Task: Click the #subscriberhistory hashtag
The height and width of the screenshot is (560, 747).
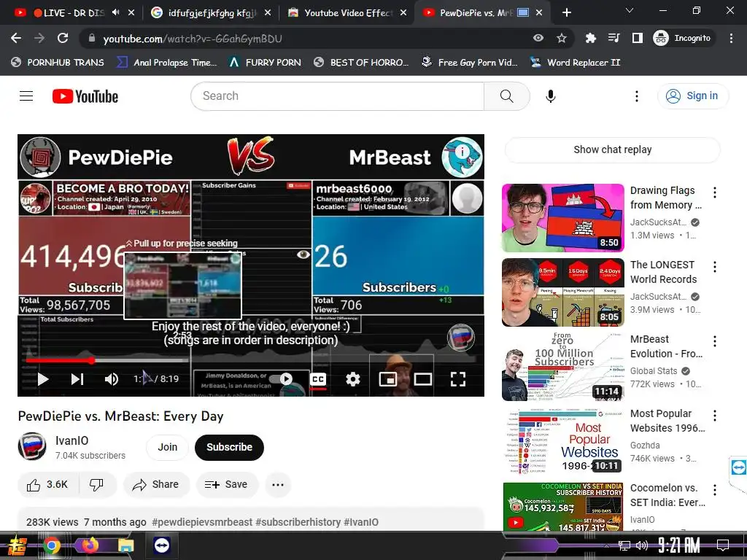Action: (x=298, y=522)
